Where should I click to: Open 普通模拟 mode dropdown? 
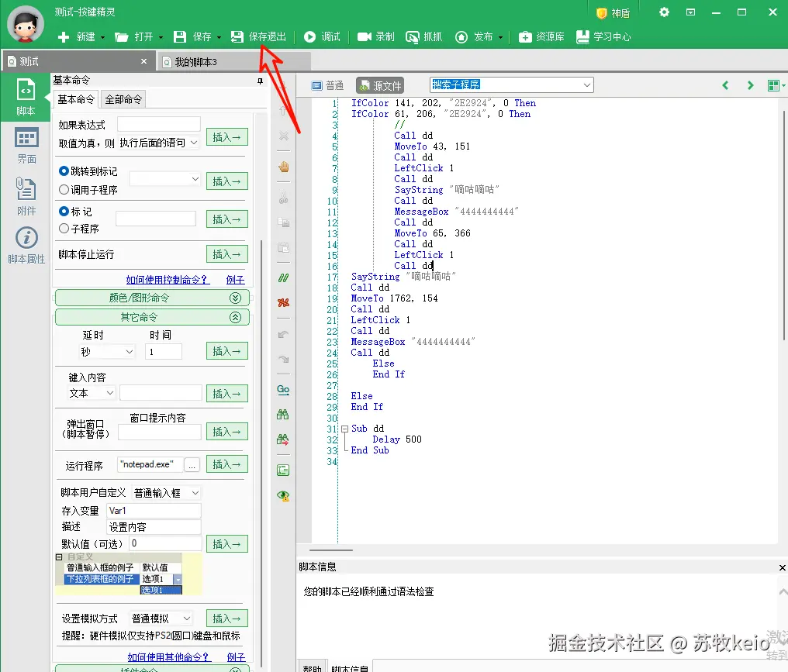pos(186,619)
